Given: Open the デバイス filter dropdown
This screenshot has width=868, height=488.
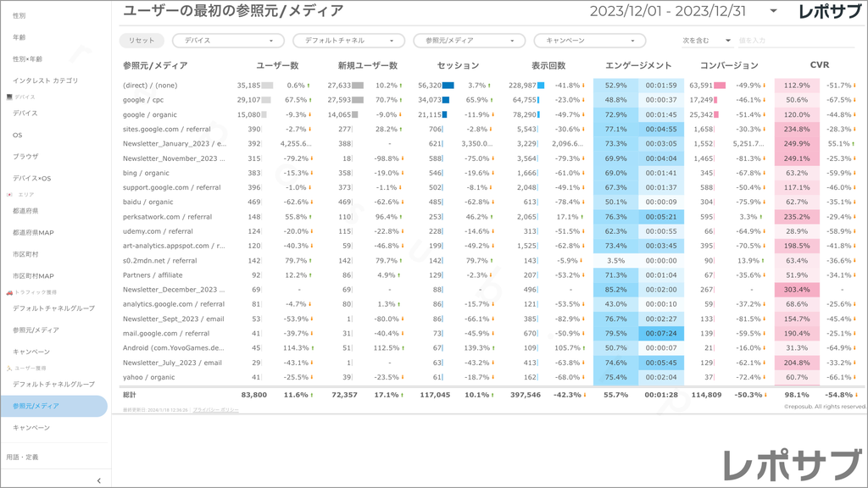Looking at the screenshot, I should 228,41.
